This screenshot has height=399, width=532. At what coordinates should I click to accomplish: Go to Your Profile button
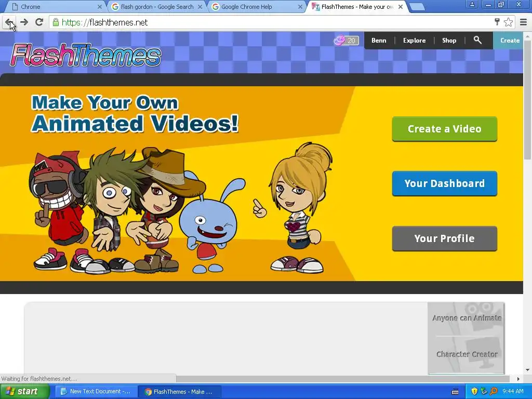[x=445, y=238]
